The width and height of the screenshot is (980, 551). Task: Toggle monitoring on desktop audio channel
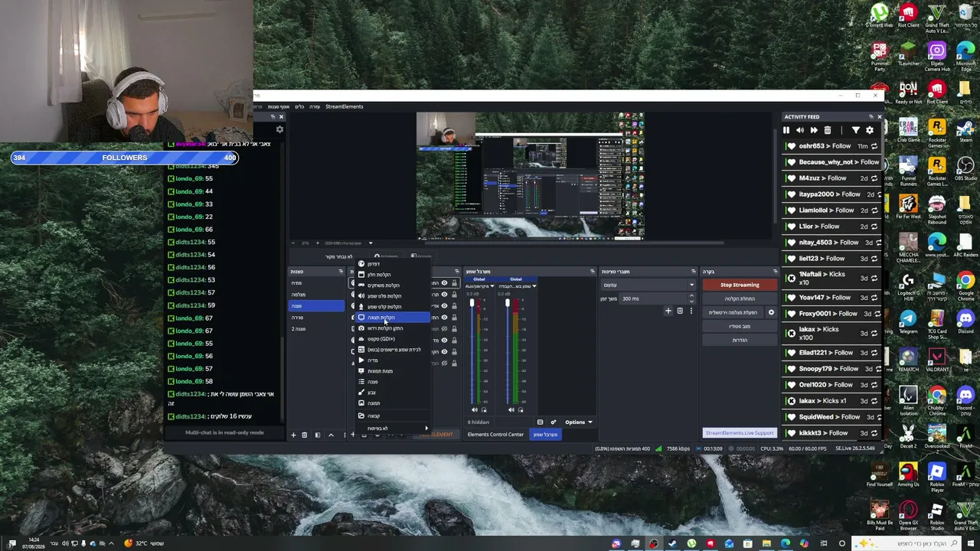point(520,410)
